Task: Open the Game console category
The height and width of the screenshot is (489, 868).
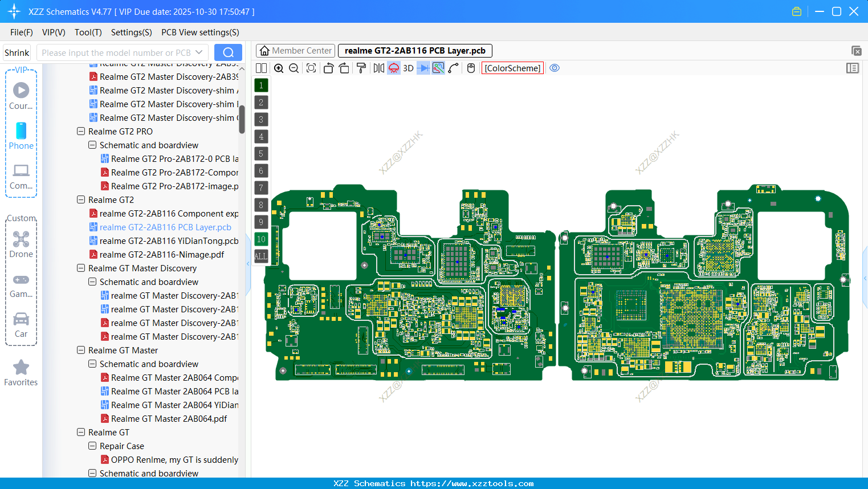Action: (x=21, y=285)
